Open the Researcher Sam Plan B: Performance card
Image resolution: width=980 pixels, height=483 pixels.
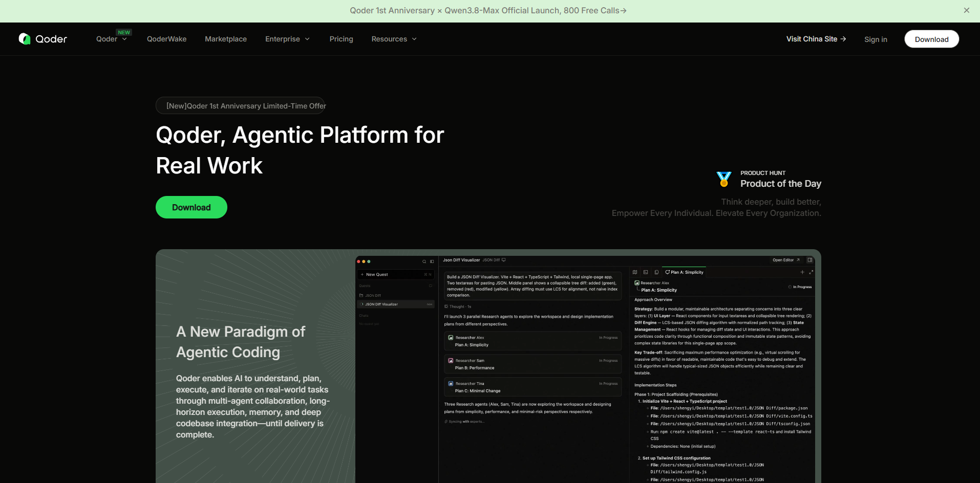532,364
